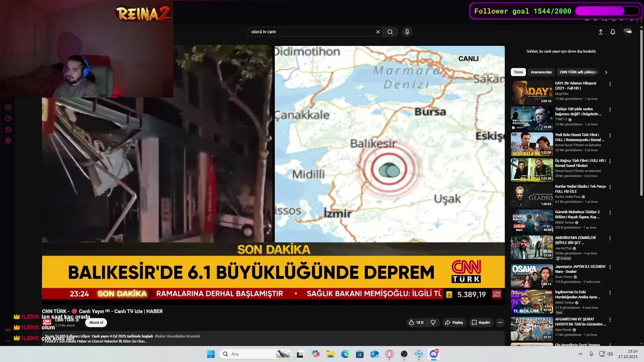Clear the YouTube search box with X
This screenshot has width=644, height=362.
pyautogui.click(x=378, y=32)
